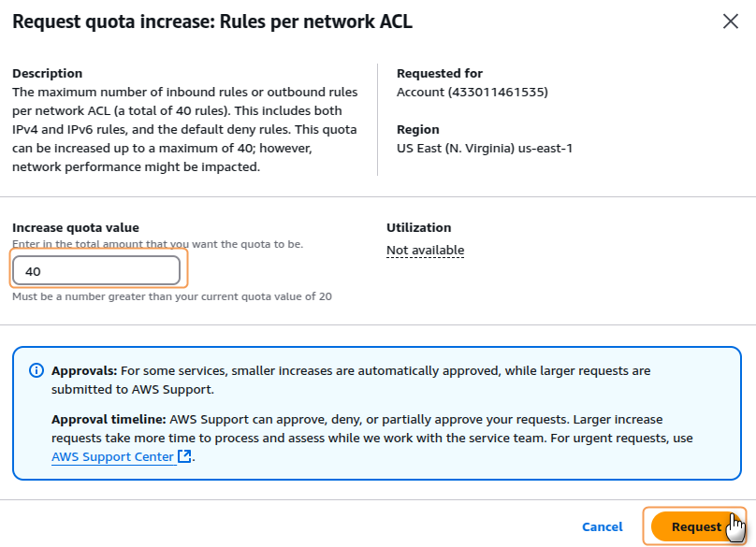Select the Account (433011461535) text
The height and width of the screenshot is (547, 756).
pos(472,92)
